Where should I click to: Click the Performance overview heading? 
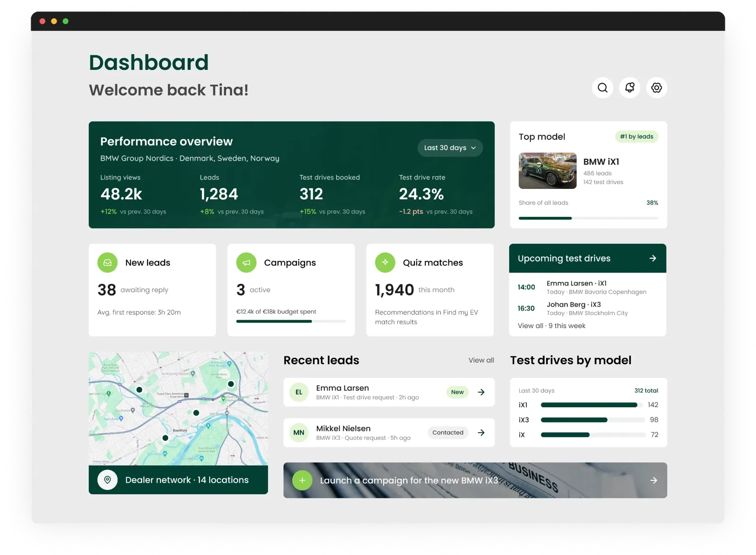pos(166,142)
